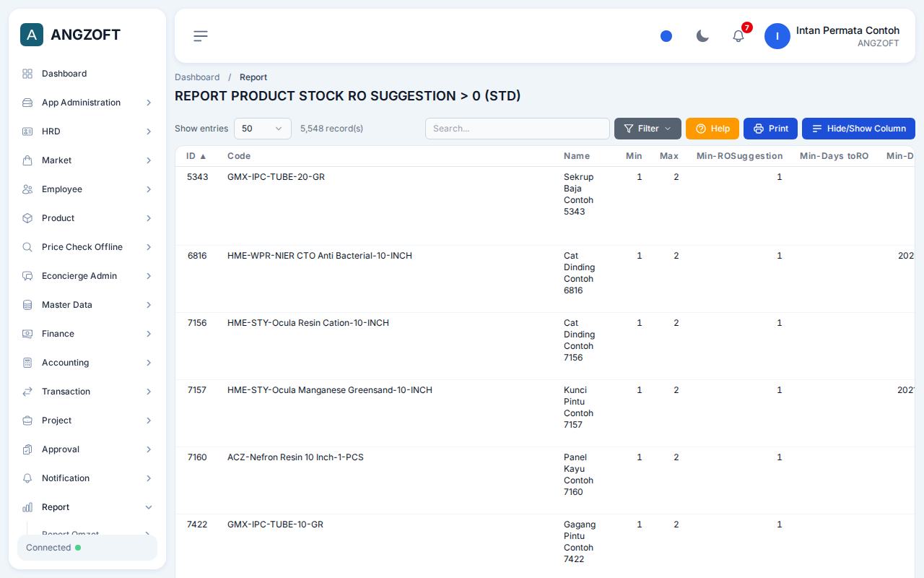Click the HRD ID card icon
The width and height of the screenshot is (924, 578).
[x=27, y=131]
